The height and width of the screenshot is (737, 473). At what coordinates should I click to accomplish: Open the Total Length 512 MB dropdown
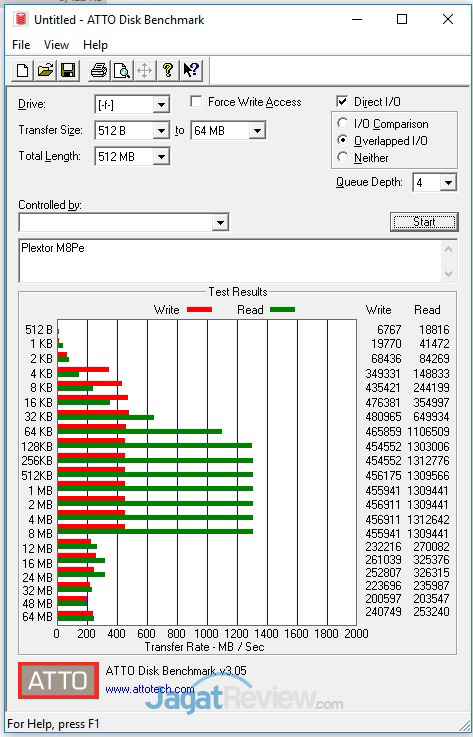pos(161,157)
